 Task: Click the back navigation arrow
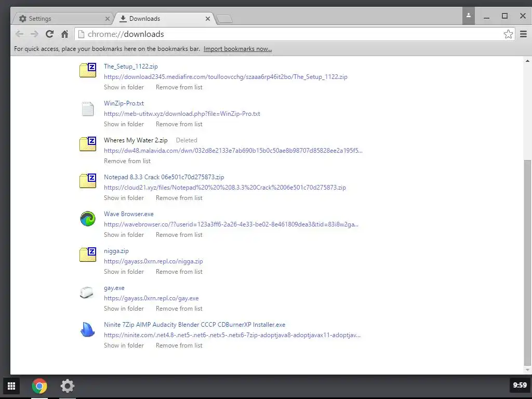click(19, 34)
